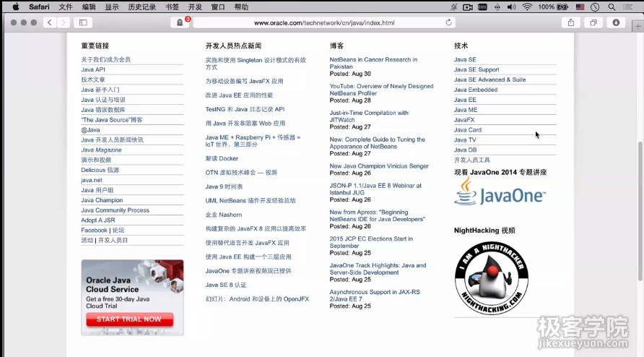The image size is (644, 357).
Task: Open the 编辑 menu
Action: click(89, 7)
